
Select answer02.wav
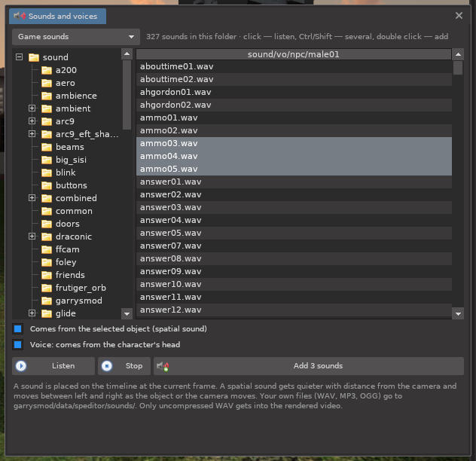coord(294,194)
